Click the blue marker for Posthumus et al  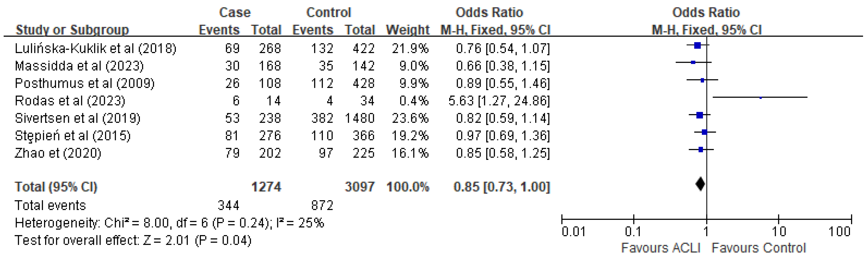(x=702, y=80)
